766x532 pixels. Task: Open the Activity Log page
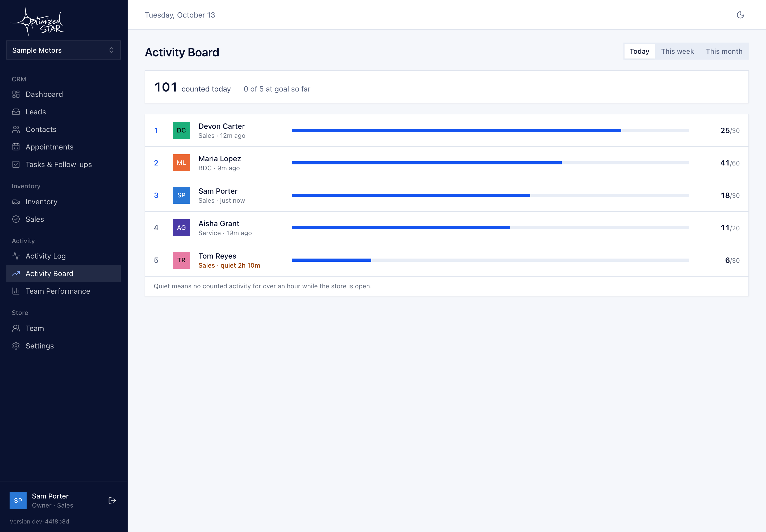coord(63,256)
